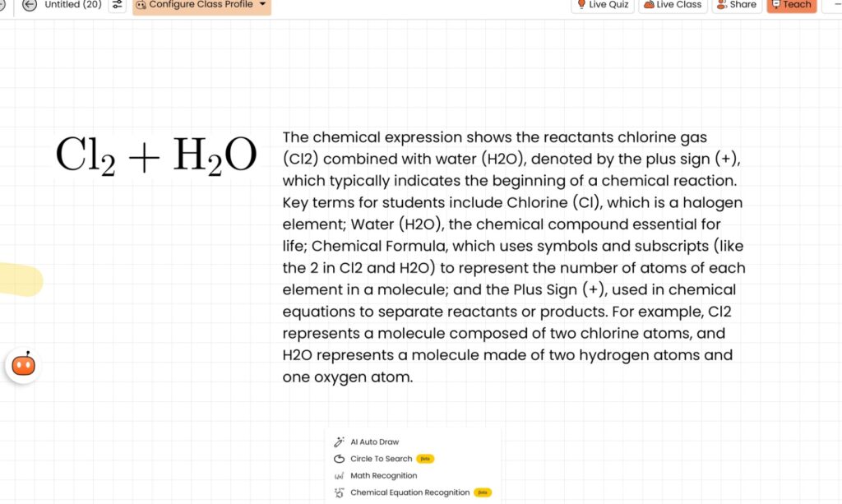The width and height of the screenshot is (842, 504).
Task: Open the board settings sliders icon
Action: (118, 5)
